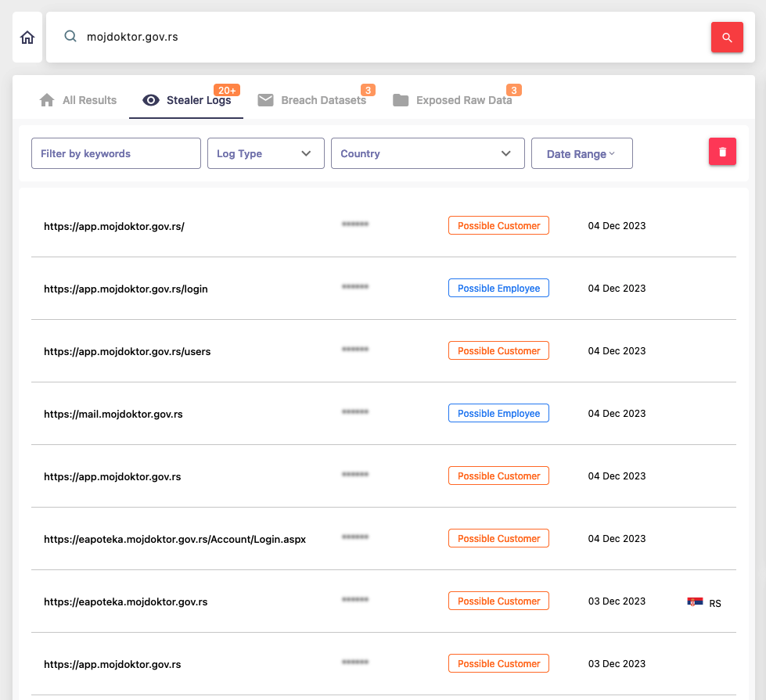Select URL https://mail.mojdoktor.gov.rs
The height and width of the screenshot is (700, 766).
click(113, 414)
